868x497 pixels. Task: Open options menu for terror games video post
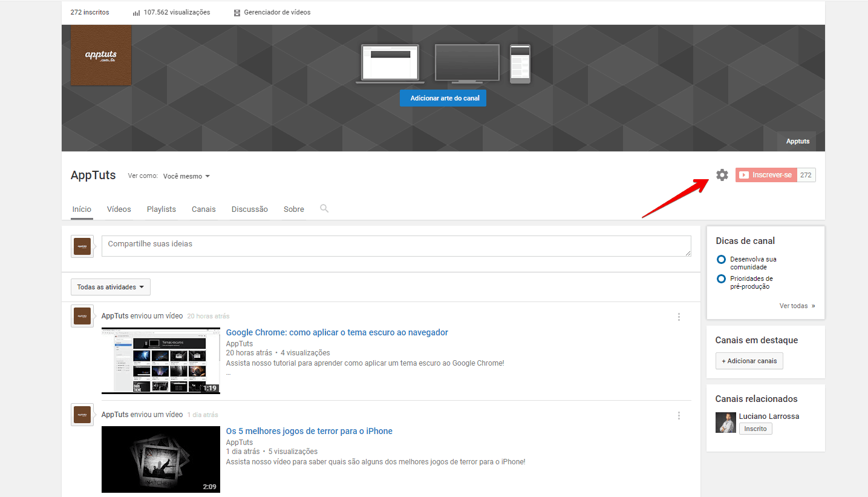point(679,415)
